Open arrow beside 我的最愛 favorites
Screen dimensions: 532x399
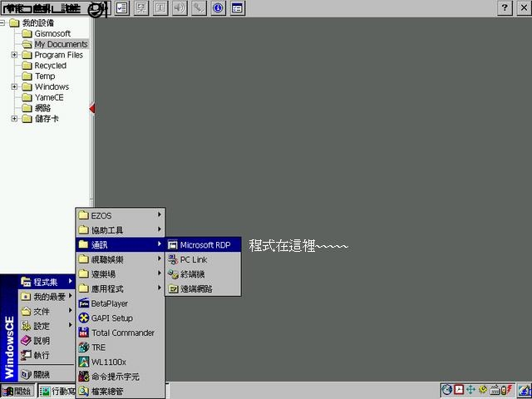point(70,296)
